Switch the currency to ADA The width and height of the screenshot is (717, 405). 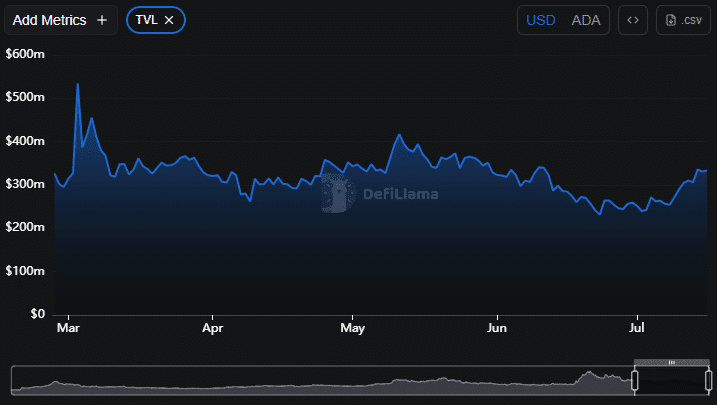(x=586, y=20)
